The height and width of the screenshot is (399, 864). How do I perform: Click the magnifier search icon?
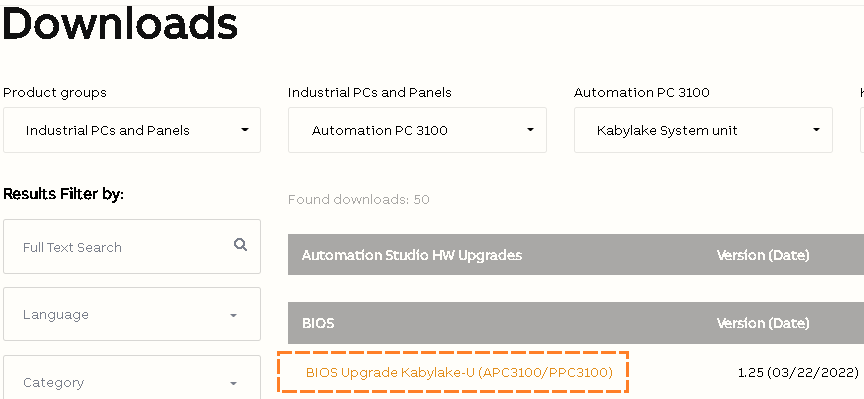[240, 245]
